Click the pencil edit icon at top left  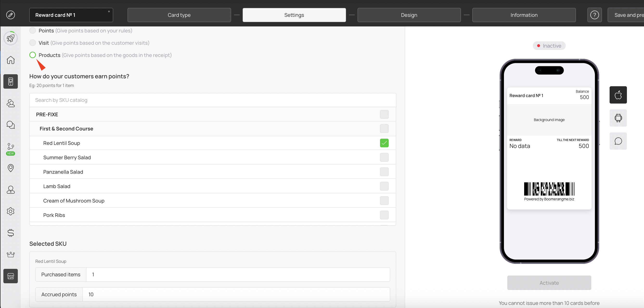11,15
